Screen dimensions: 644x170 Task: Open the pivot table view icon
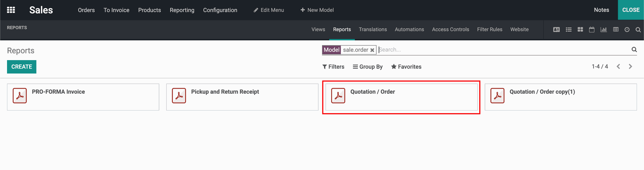(616, 30)
